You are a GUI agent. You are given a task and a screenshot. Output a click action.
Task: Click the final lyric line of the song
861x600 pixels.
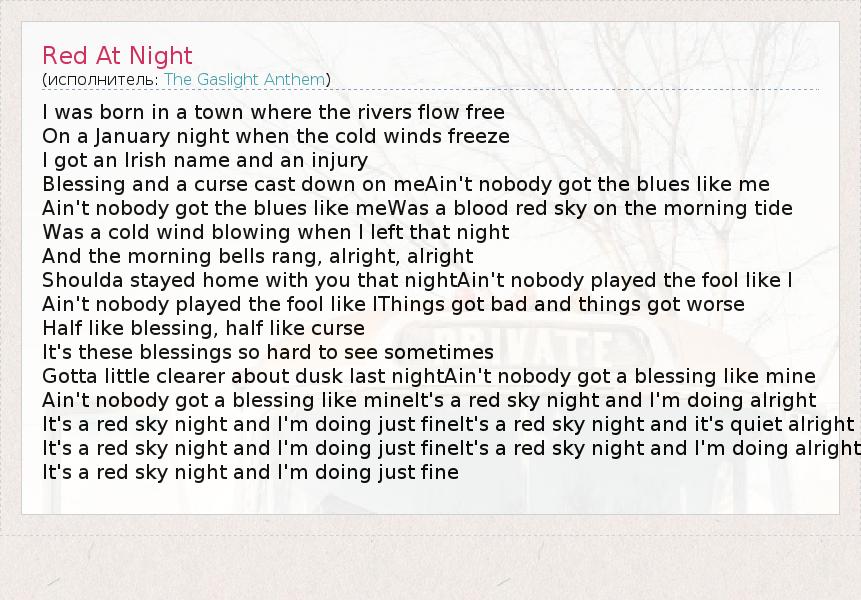coord(250,472)
